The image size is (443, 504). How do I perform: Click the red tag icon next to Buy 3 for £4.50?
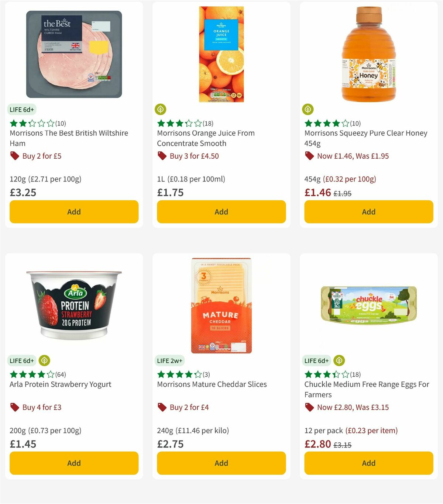point(162,156)
